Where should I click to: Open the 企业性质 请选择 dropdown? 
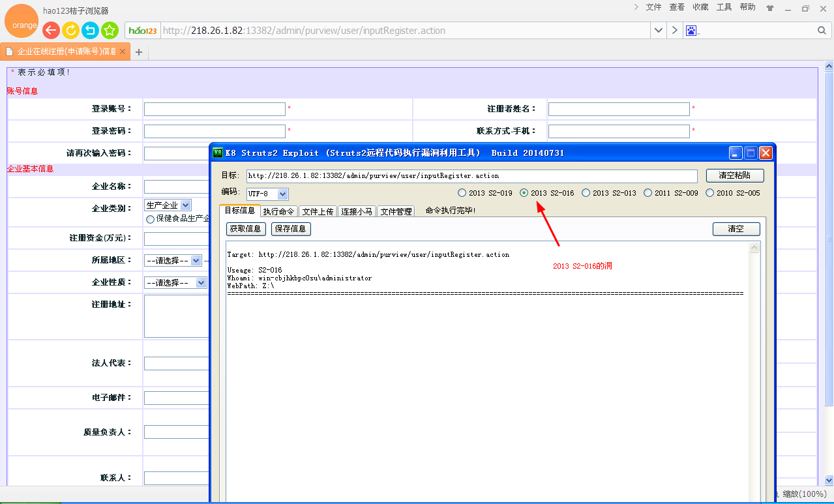(175, 282)
